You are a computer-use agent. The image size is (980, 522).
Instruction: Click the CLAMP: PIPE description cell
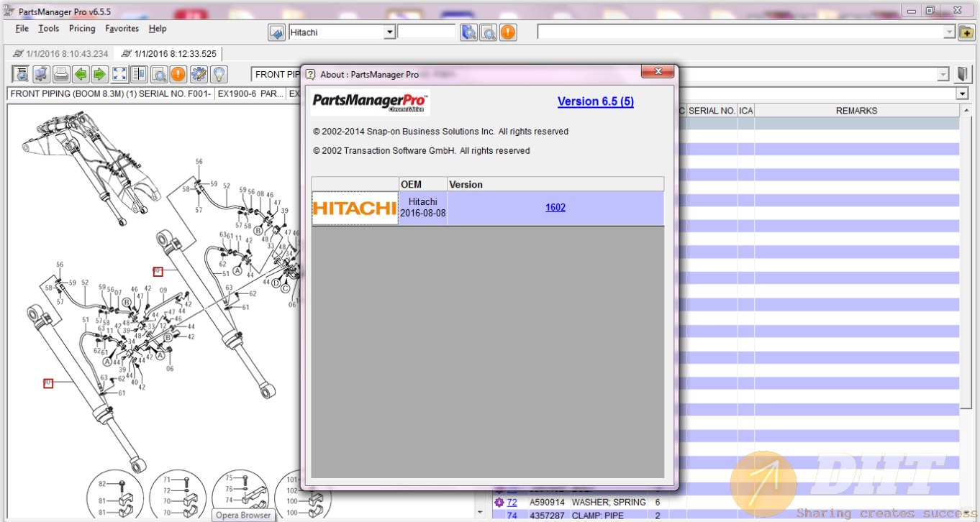tap(609, 516)
